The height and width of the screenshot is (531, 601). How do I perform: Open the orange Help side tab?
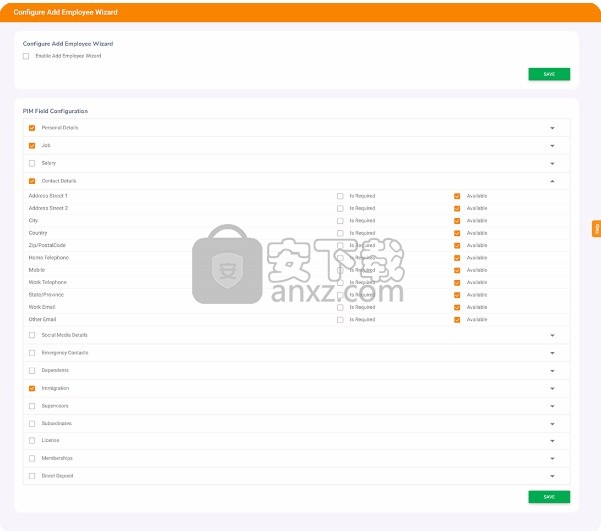click(596, 229)
